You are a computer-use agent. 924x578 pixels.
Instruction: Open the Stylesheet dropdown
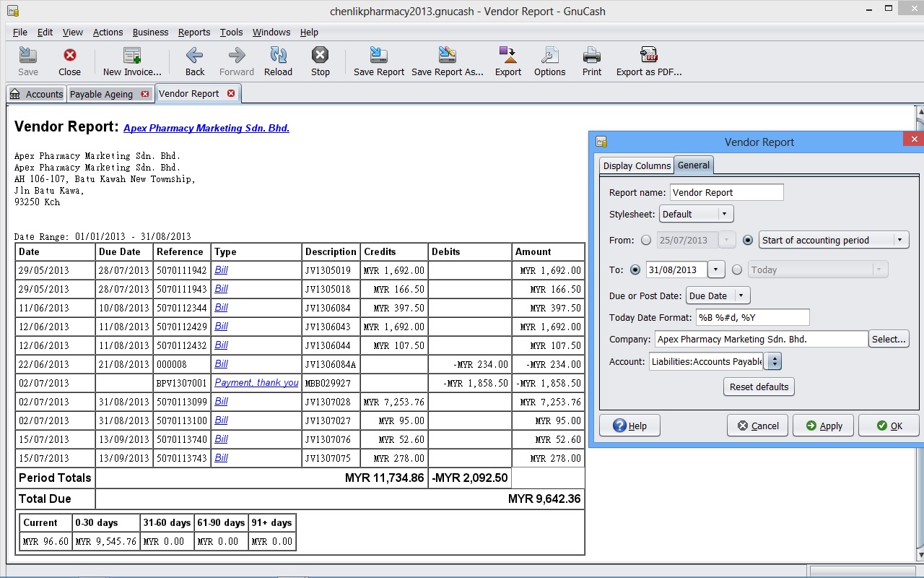[697, 214]
